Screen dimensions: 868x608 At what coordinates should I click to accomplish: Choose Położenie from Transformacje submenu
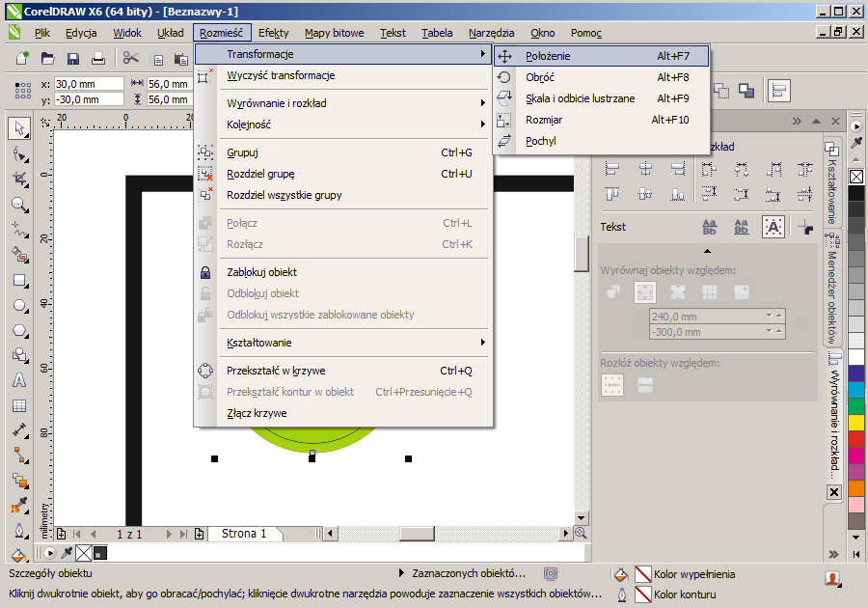[601, 56]
